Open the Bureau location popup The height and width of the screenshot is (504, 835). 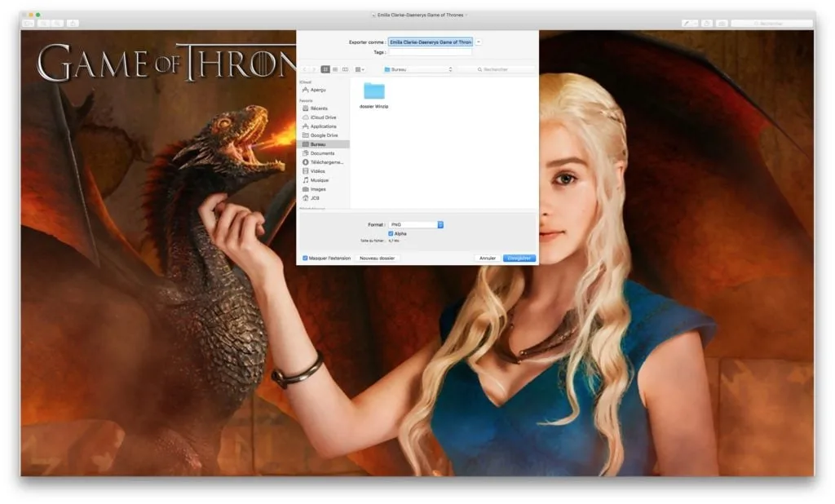click(418, 69)
